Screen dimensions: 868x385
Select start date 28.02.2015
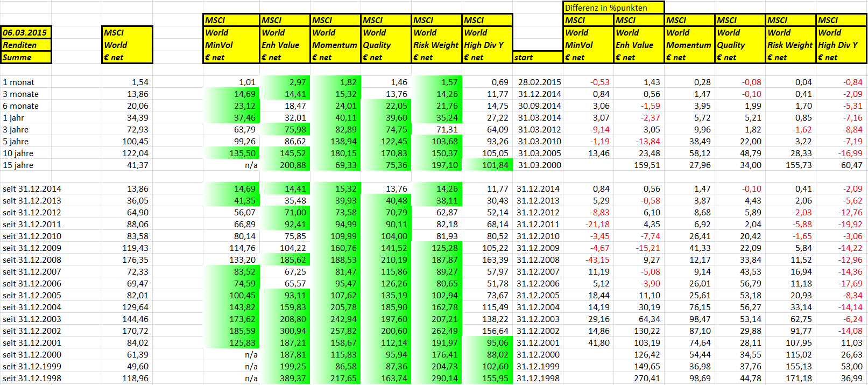540,82
